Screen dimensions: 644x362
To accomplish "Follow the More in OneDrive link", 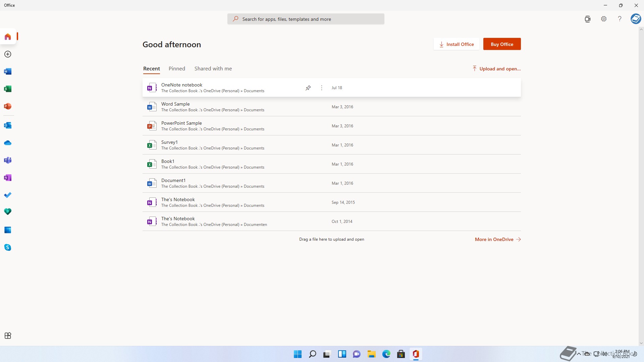I will (x=498, y=239).
